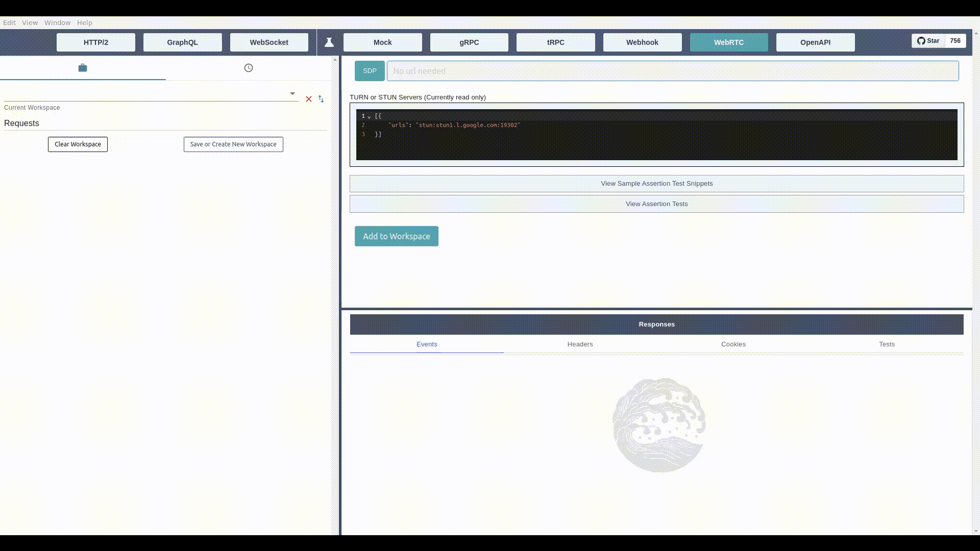
Task: Click the Clear Workspace button
Action: 78,144
